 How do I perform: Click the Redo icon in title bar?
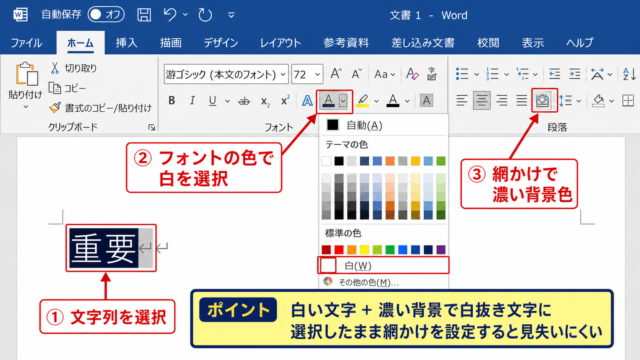(x=205, y=15)
